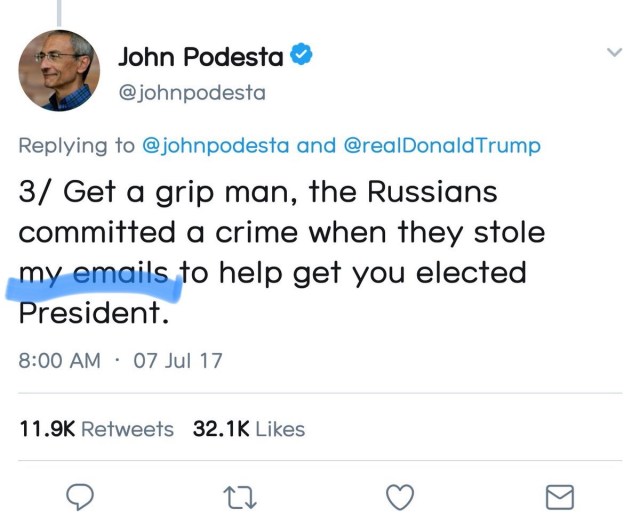The image size is (640, 525).
Task: Click the John Podesta display name
Action: click(200, 57)
